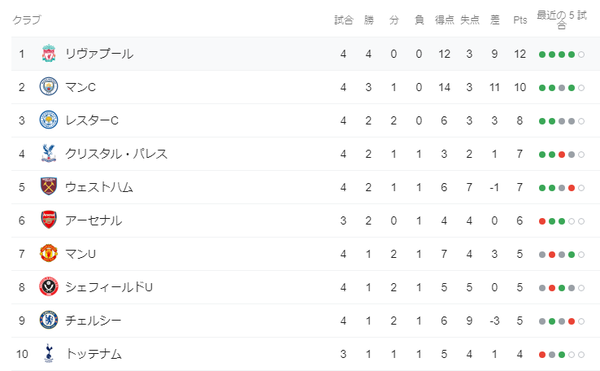
Task: Click the Manchester City crest icon
Action: coord(49,87)
